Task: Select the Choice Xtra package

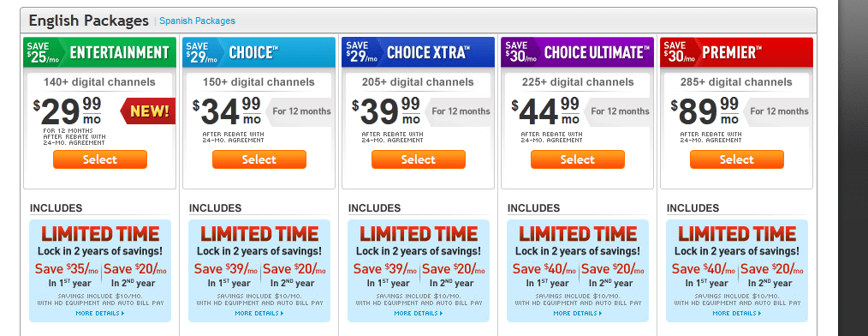Action: 419,159
